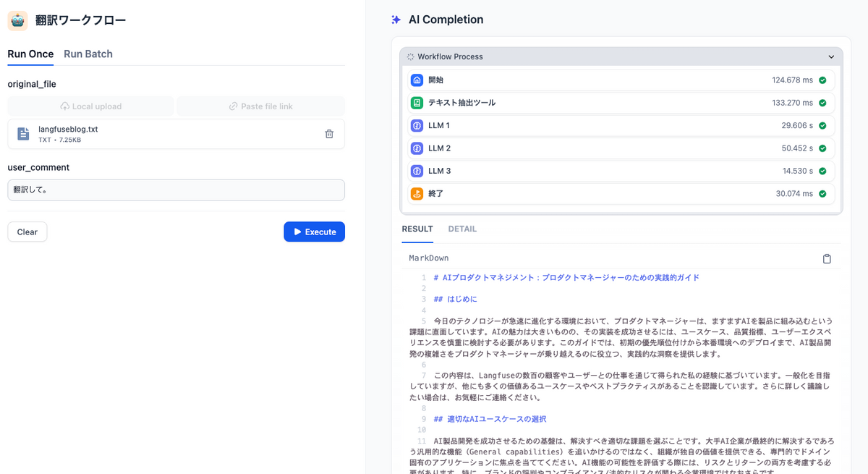Switch to the Run Batch tab
The height and width of the screenshot is (474, 868).
pos(88,54)
